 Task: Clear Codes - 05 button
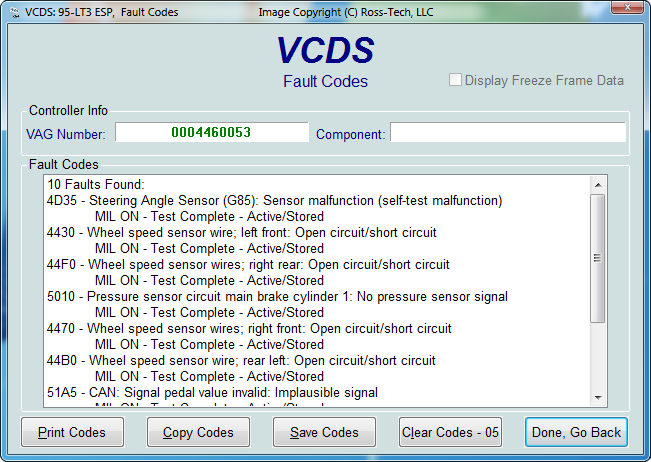[x=450, y=432]
